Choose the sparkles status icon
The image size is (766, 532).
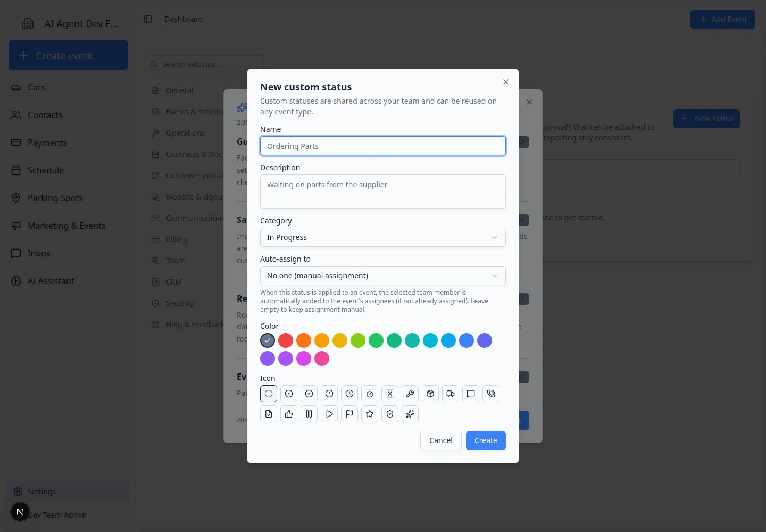(410, 414)
